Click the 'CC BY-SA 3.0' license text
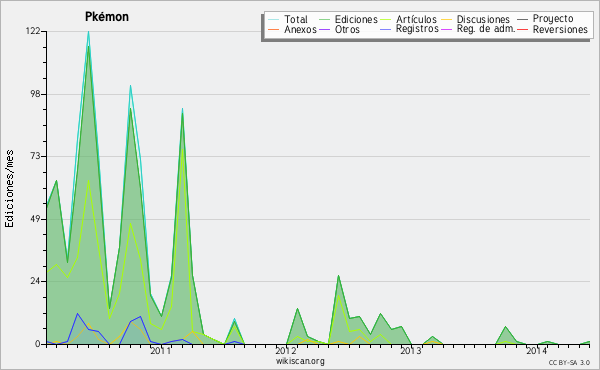The height and width of the screenshot is (370, 600). (569, 362)
